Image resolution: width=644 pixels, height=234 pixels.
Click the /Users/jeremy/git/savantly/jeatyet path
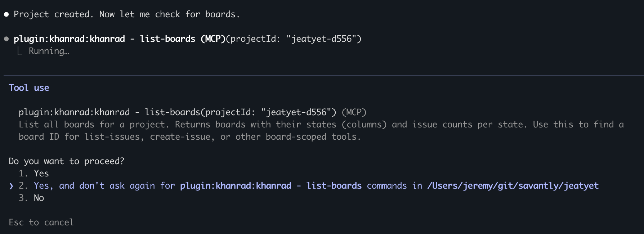pyautogui.click(x=513, y=186)
